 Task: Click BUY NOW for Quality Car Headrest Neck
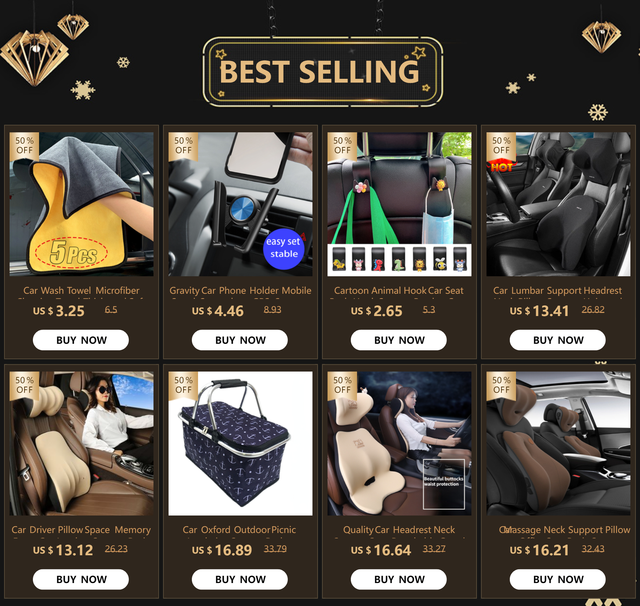click(399, 579)
